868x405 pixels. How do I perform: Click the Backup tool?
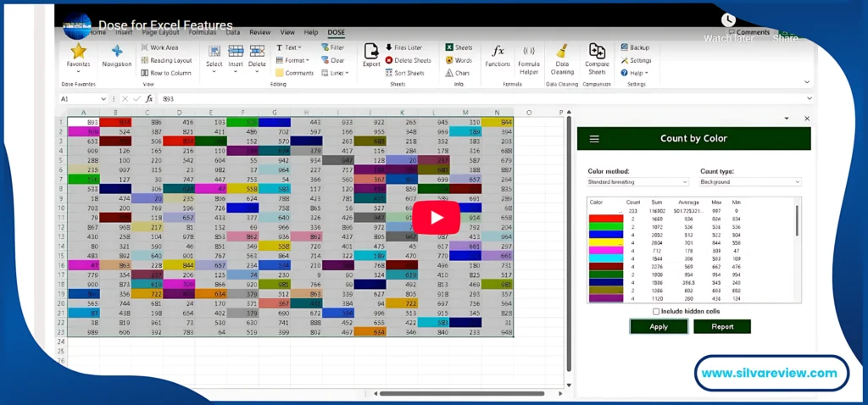point(635,47)
